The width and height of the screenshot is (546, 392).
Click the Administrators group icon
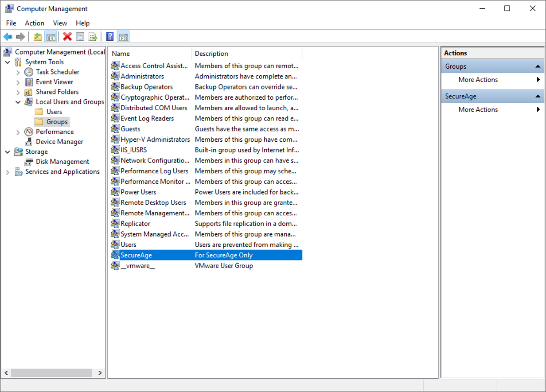click(115, 76)
